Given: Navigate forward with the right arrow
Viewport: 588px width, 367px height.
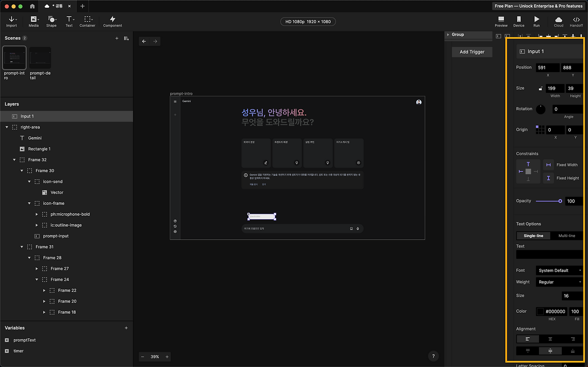Looking at the screenshot, I should pos(155,41).
